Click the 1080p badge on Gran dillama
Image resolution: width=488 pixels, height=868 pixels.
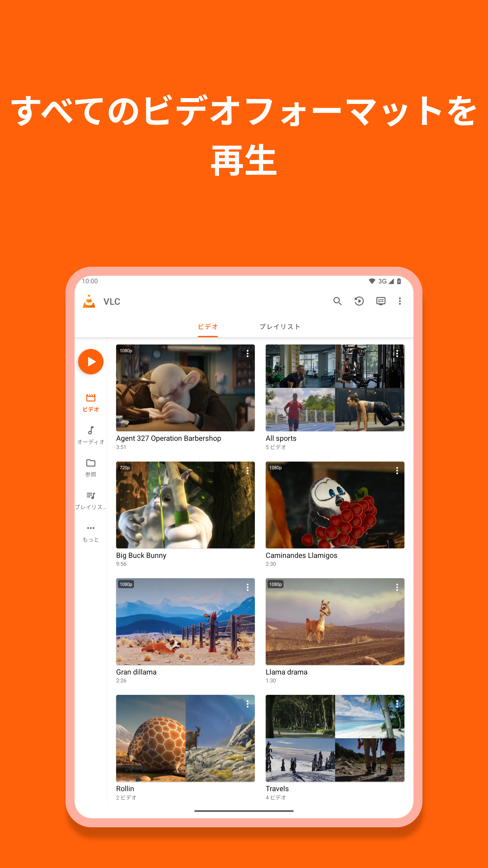click(126, 584)
